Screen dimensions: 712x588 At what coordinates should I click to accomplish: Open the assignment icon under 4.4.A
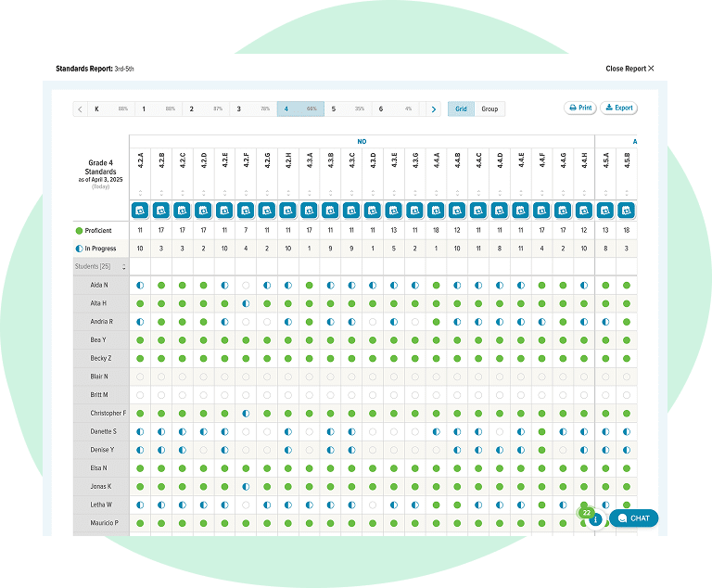point(436,210)
